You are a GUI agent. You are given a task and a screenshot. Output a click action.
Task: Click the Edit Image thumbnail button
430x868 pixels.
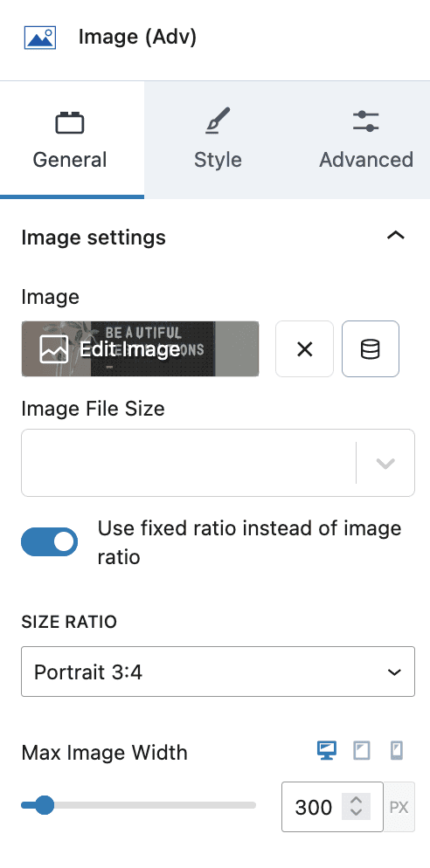point(140,349)
